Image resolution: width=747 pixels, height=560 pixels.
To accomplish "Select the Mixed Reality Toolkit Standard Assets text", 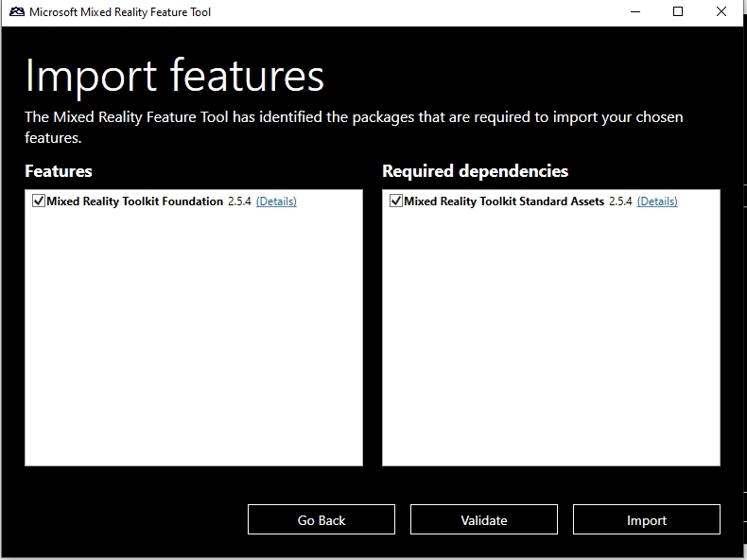I will click(504, 201).
